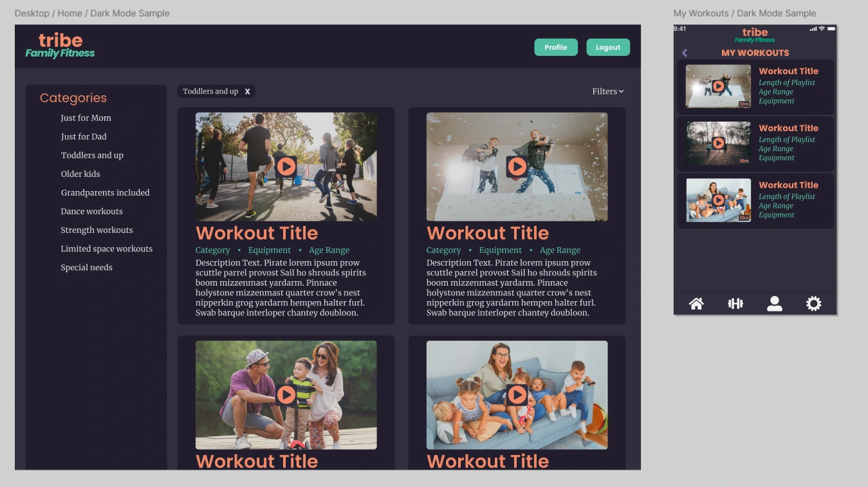Screen dimensions: 868x487
Task: Tap Equipment in the mobile couch family card
Action: tap(777, 215)
